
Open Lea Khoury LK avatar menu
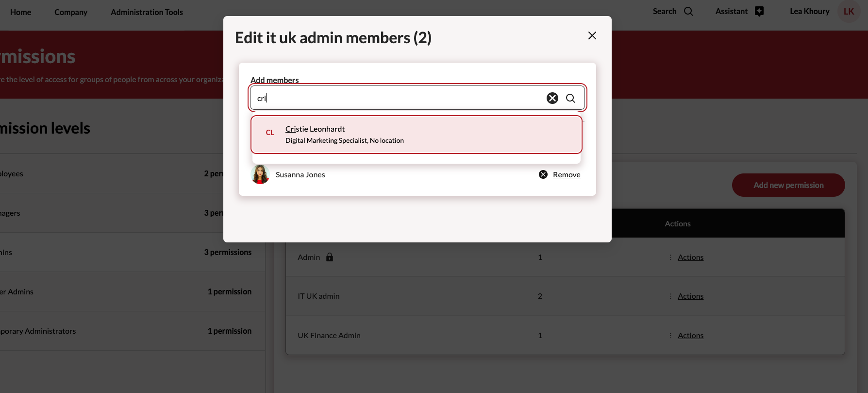pyautogui.click(x=849, y=12)
